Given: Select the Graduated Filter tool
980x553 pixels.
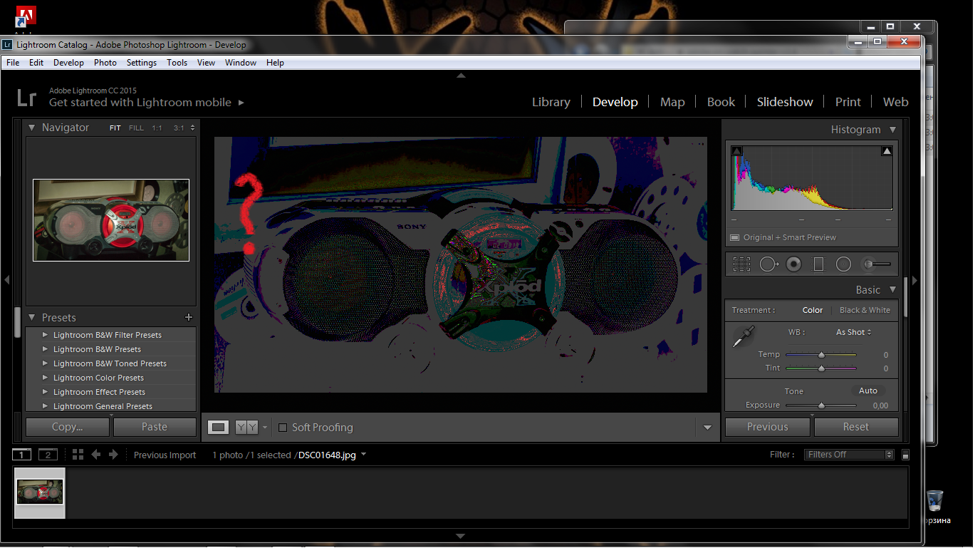Looking at the screenshot, I should [x=818, y=264].
